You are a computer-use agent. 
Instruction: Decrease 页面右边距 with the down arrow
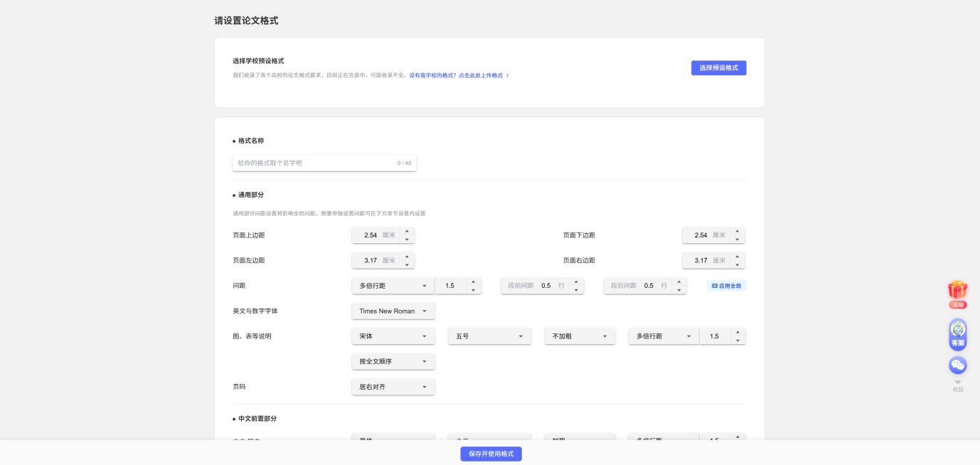(x=737, y=264)
